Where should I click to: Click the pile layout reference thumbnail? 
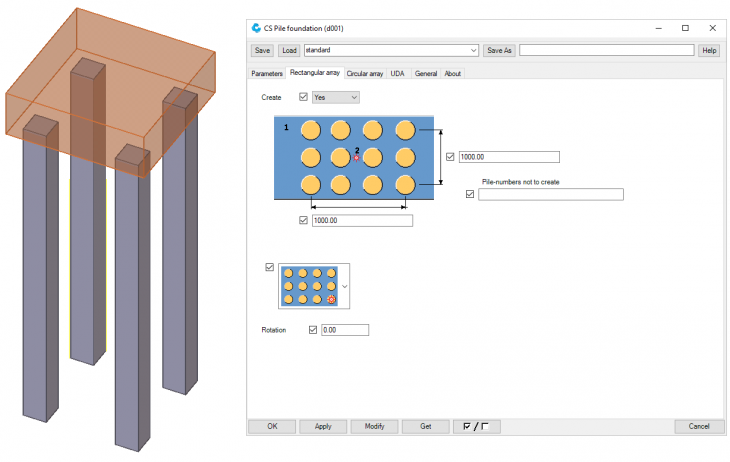308,285
